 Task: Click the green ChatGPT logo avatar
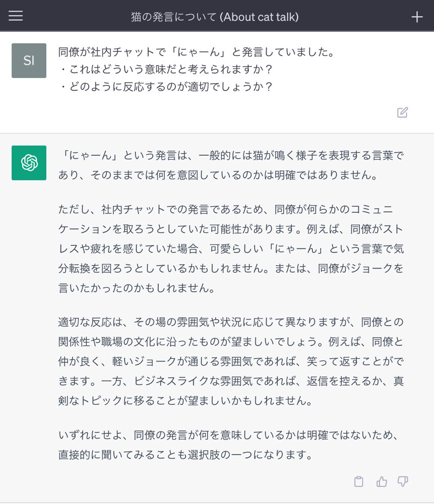click(x=29, y=163)
